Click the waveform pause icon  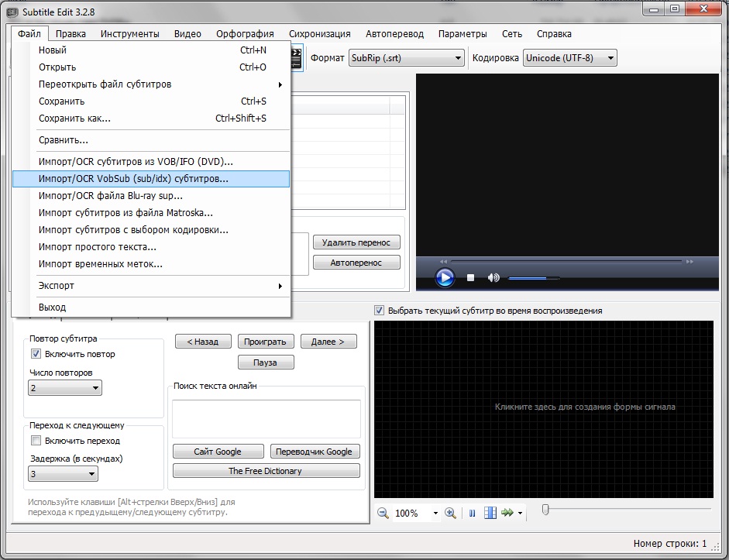[x=471, y=513]
